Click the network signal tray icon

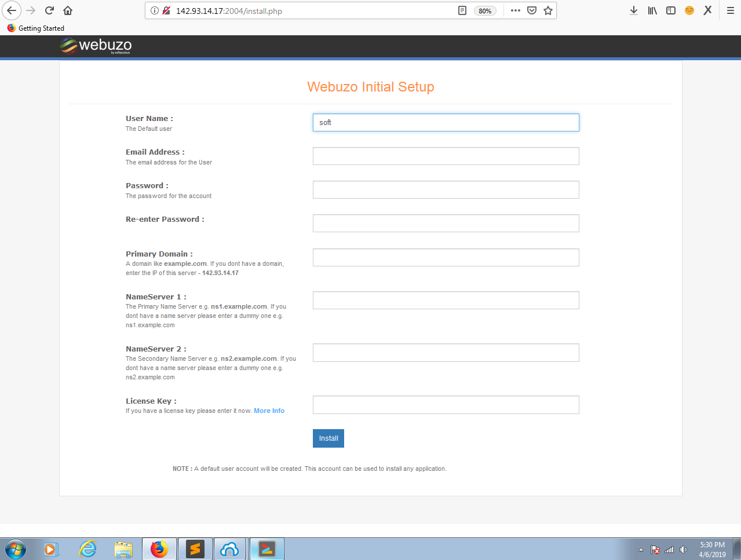(669, 550)
